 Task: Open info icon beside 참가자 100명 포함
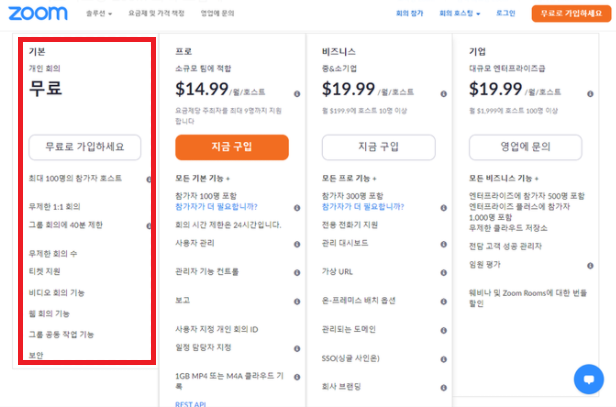click(297, 208)
